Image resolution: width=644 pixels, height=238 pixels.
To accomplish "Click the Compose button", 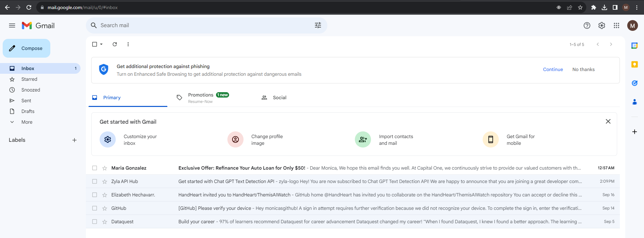I will (26, 48).
